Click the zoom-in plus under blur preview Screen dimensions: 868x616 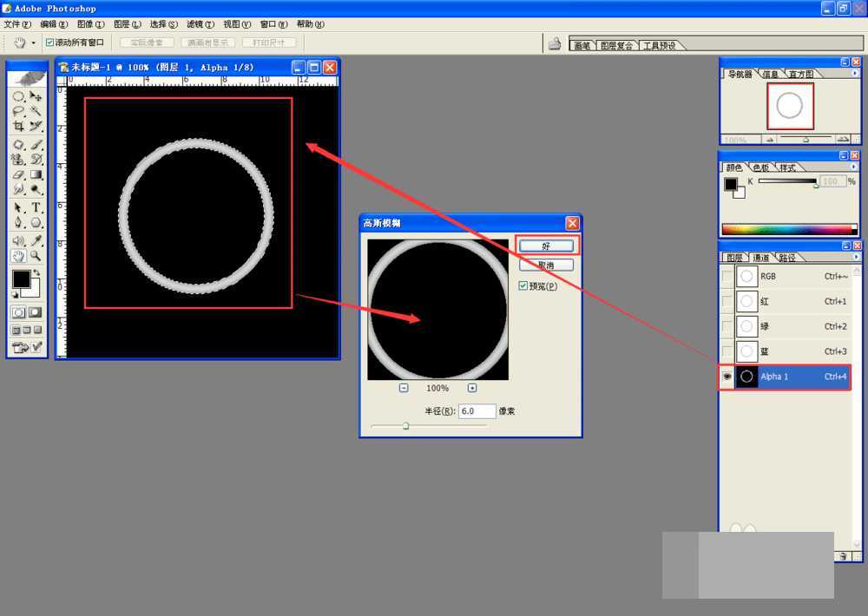pos(472,388)
